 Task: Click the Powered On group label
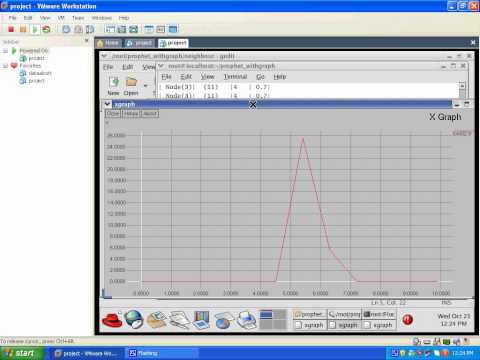(x=34, y=51)
